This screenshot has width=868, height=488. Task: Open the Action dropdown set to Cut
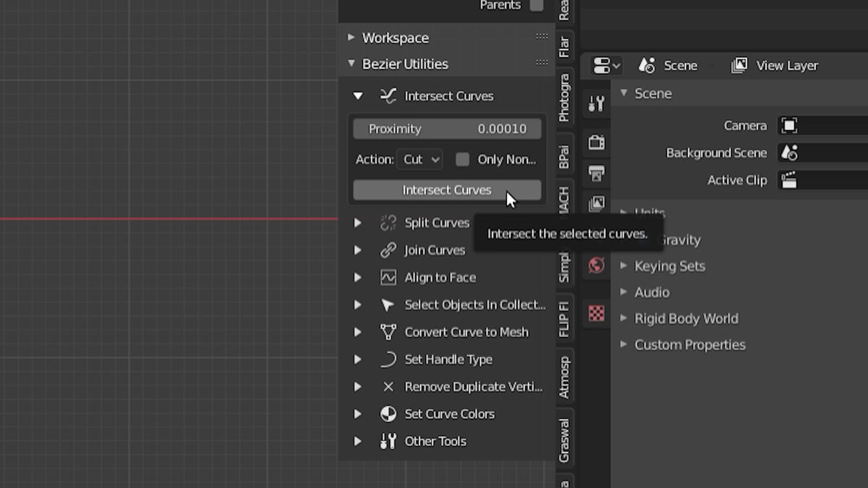tap(420, 159)
